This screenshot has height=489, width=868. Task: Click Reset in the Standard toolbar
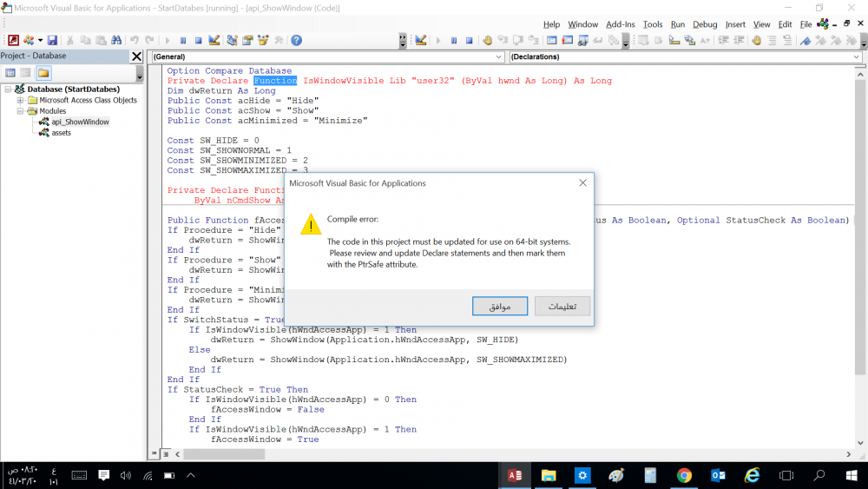(198, 41)
